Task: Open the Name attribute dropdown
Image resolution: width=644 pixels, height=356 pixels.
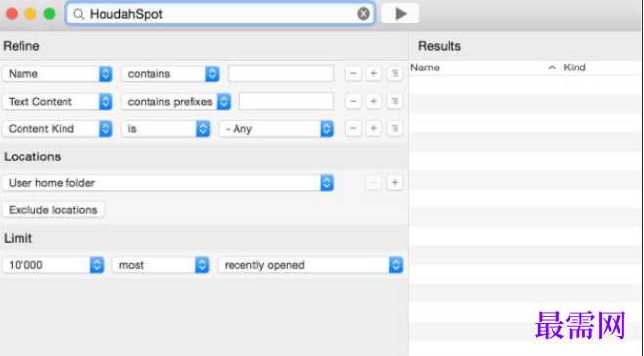Action: pyautogui.click(x=58, y=74)
